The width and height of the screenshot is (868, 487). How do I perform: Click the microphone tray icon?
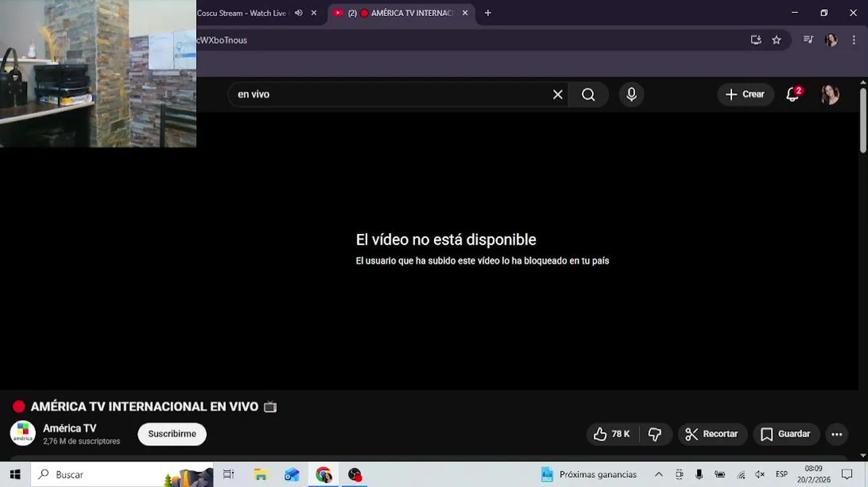point(700,475)
